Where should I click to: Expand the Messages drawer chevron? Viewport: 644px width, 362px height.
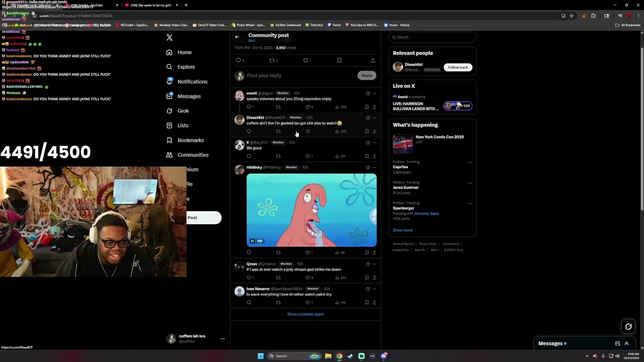point(626,343)
